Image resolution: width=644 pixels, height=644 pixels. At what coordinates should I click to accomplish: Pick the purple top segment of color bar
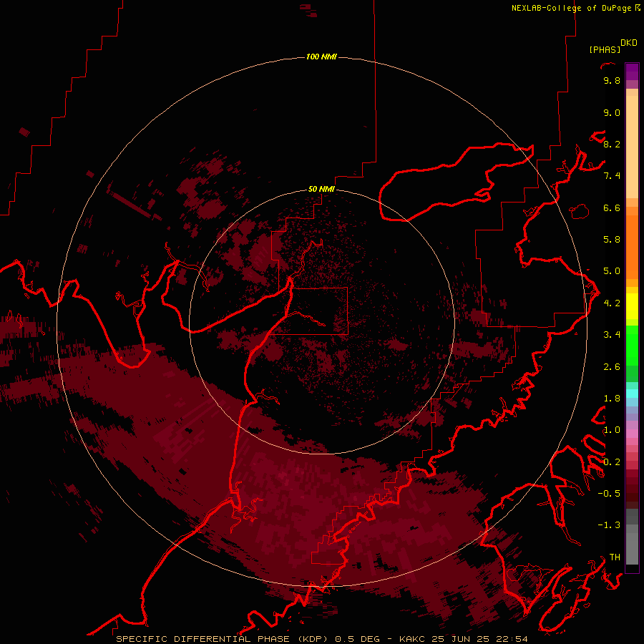point(632,72)
